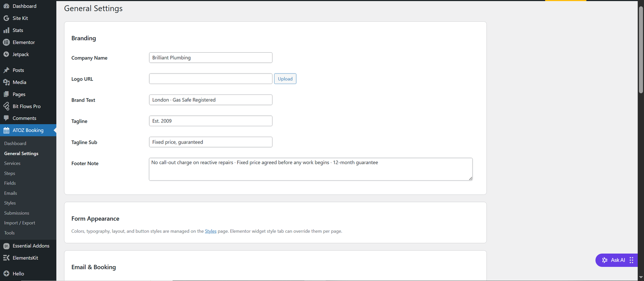The width and height of the screenshot is (644, 281).
Task: Open the Submissions submenu page
Action: (x=17, y=213)
